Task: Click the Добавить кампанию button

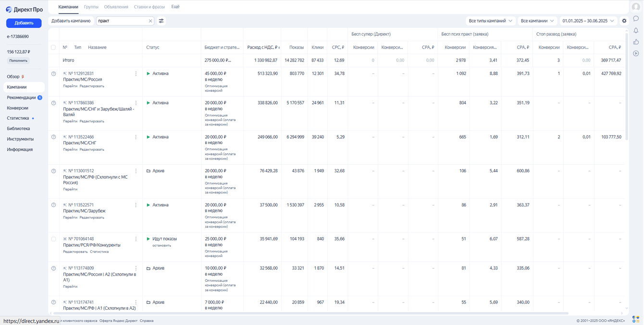Action: pos(71,21)
